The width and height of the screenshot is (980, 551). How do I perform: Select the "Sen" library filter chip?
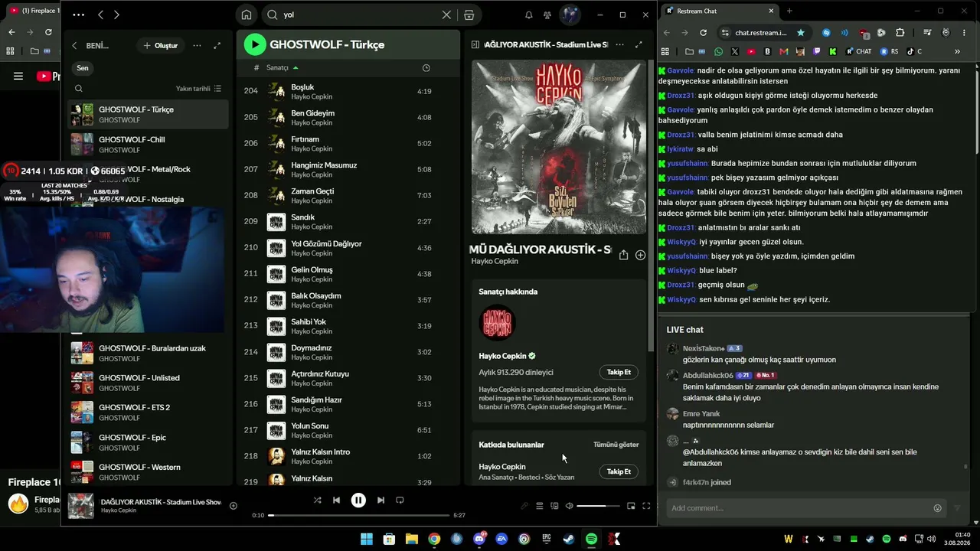pos(83,68)
